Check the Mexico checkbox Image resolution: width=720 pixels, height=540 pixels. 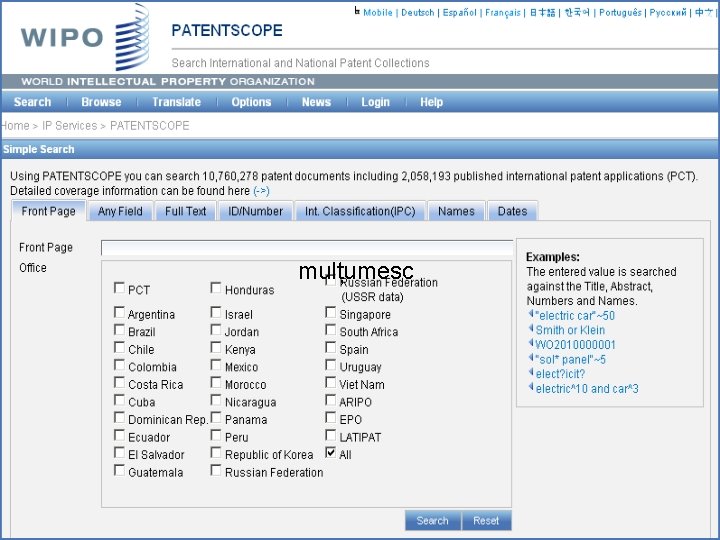point(215,365)
